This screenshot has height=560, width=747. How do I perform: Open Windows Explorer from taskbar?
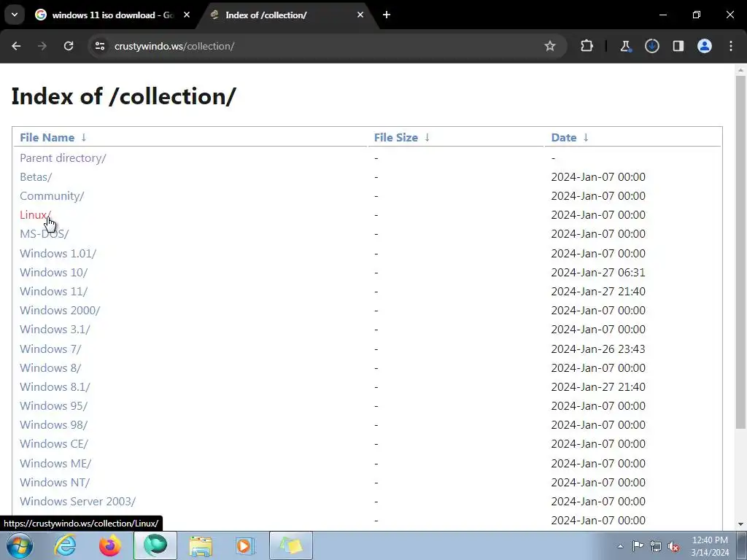pyautogui.click(x=201, y=545)
